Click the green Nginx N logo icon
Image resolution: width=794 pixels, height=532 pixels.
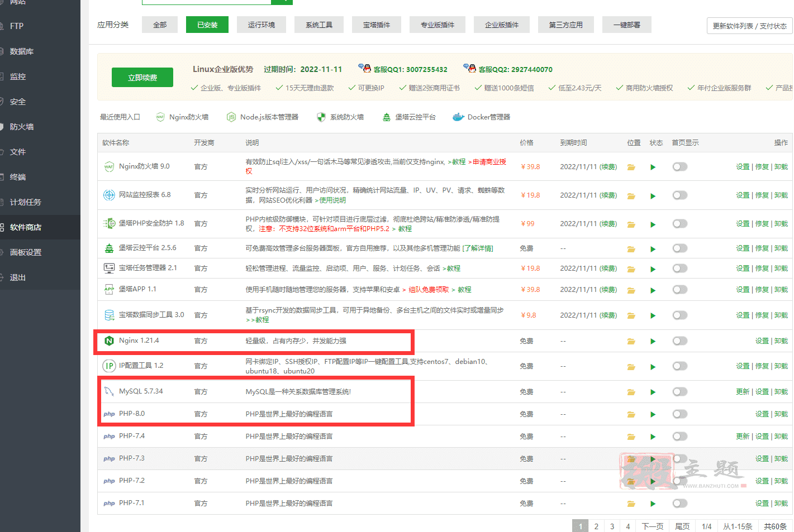coord(109,341)
